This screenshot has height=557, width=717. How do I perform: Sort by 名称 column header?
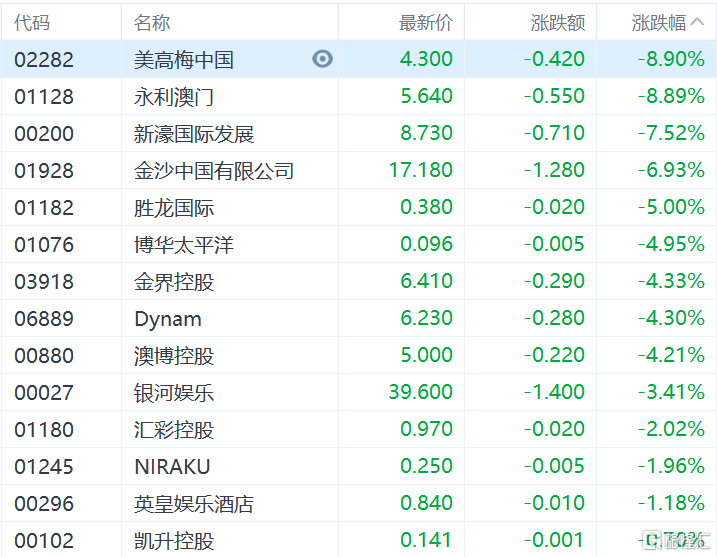[152, 22]
